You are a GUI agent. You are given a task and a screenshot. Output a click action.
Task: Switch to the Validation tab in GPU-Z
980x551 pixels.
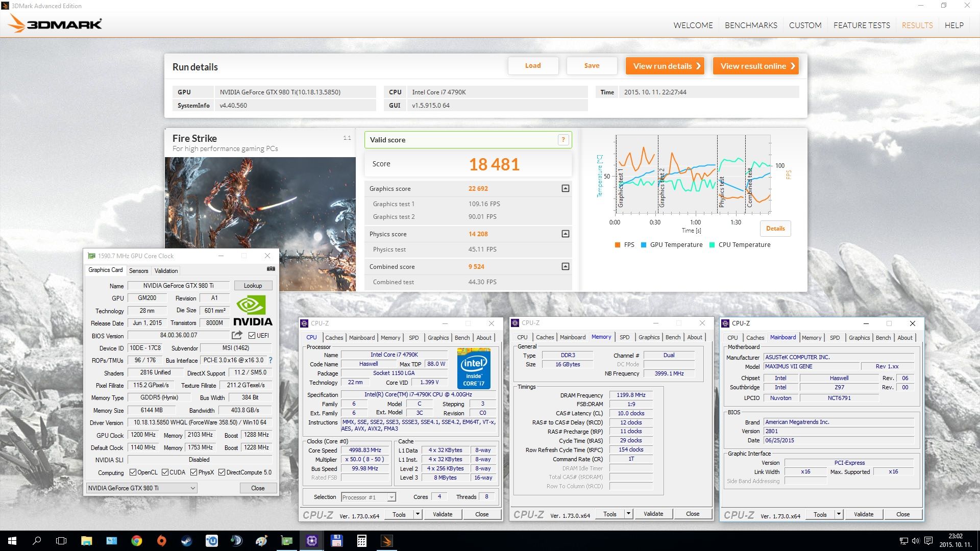point(166,270)
